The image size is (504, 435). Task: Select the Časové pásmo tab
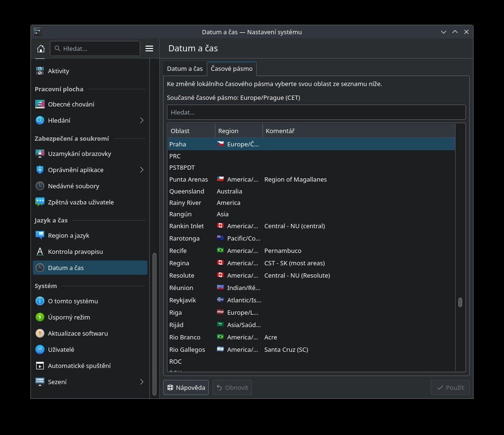[x=232, y=69]
